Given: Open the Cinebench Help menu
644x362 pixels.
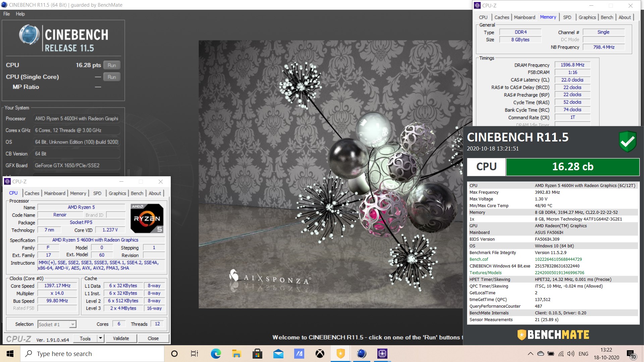Looking at the screenshot, I should click(x=20, y=14).
